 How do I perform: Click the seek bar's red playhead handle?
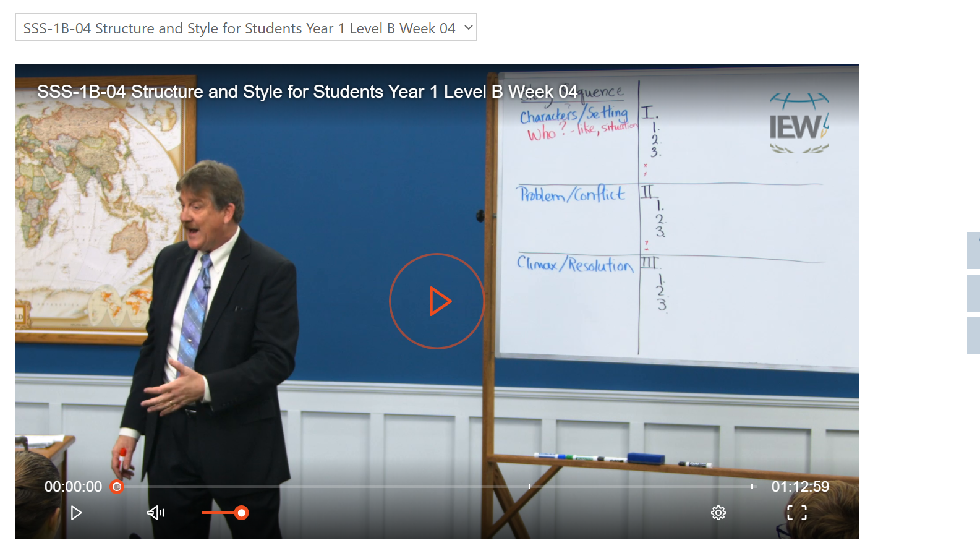tap(117, 487)
